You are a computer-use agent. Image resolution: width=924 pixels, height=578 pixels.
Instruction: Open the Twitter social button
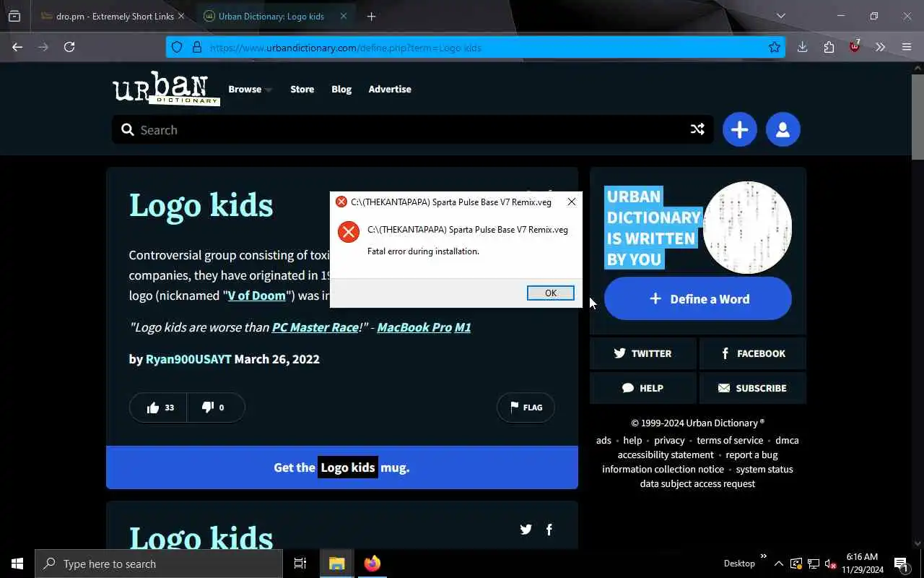coord(642,353)
